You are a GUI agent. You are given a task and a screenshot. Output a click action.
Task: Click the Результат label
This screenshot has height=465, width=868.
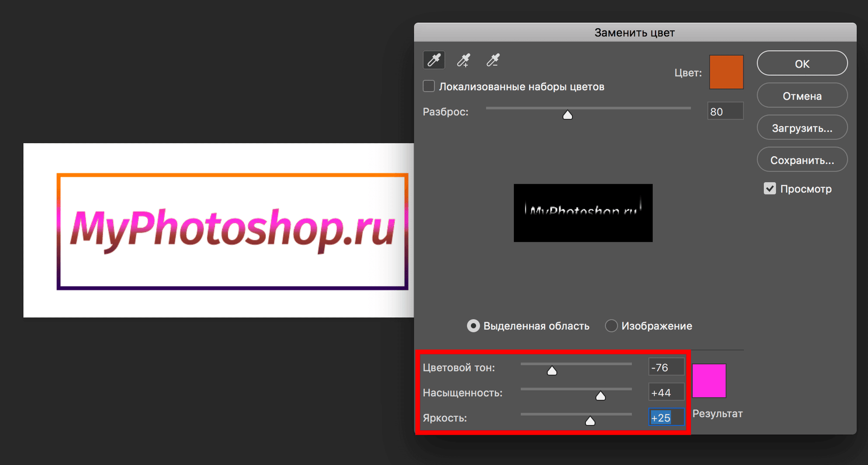(717, 414)
